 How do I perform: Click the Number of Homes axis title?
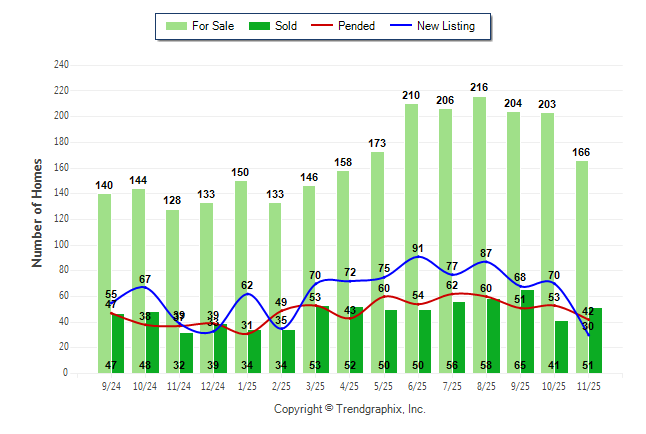click(38, 212)
